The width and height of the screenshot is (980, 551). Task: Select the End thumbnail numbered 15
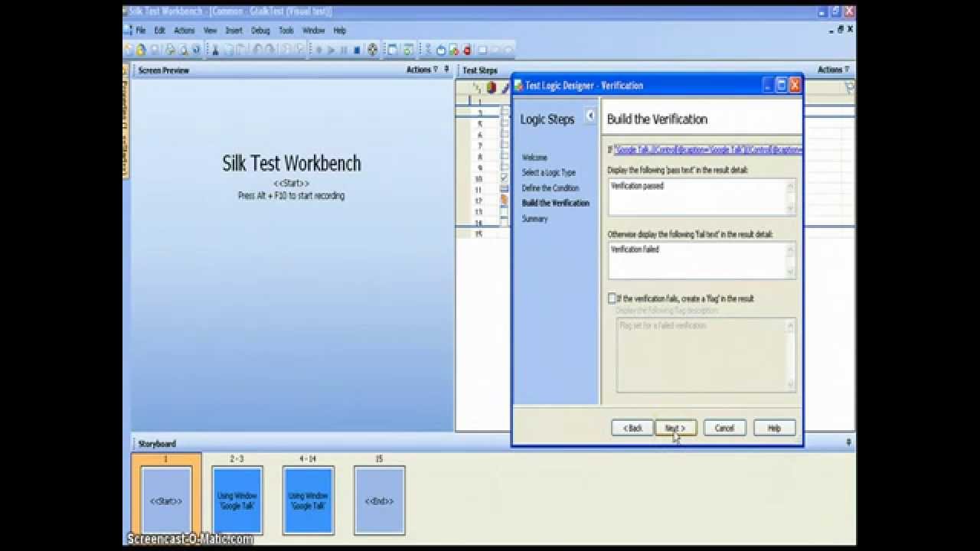coord(379,500)
